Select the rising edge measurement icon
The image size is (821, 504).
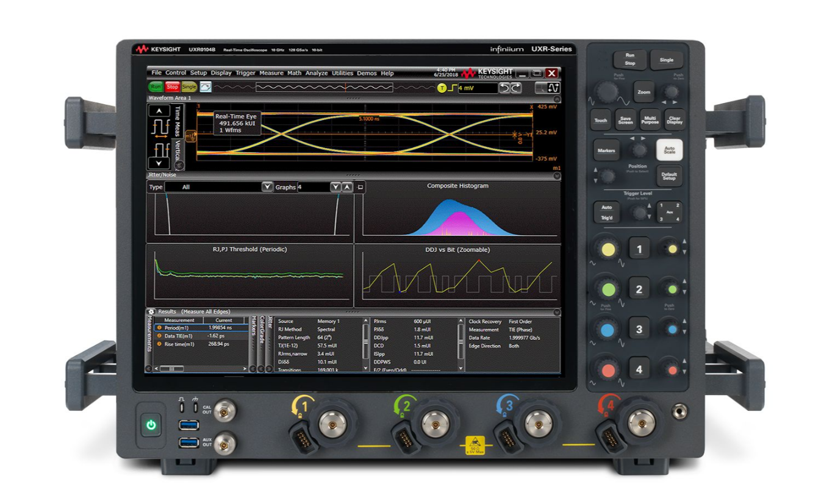click(x=161, y=126)
